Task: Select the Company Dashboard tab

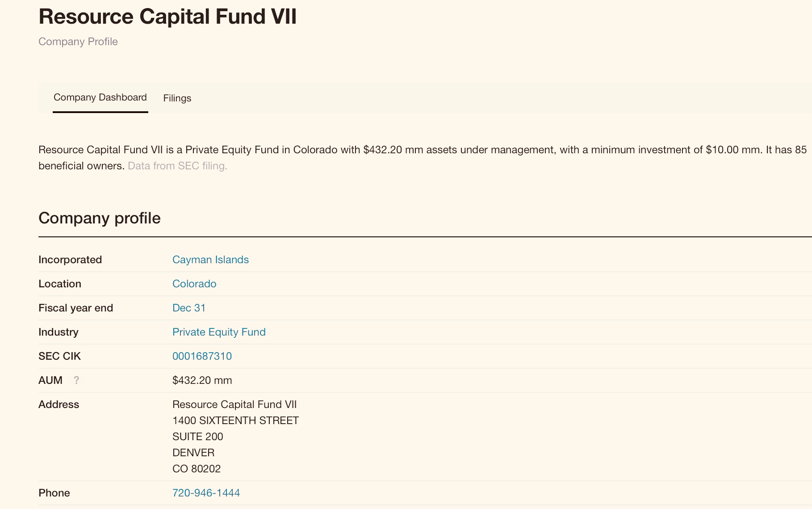Action: point(100,97)
